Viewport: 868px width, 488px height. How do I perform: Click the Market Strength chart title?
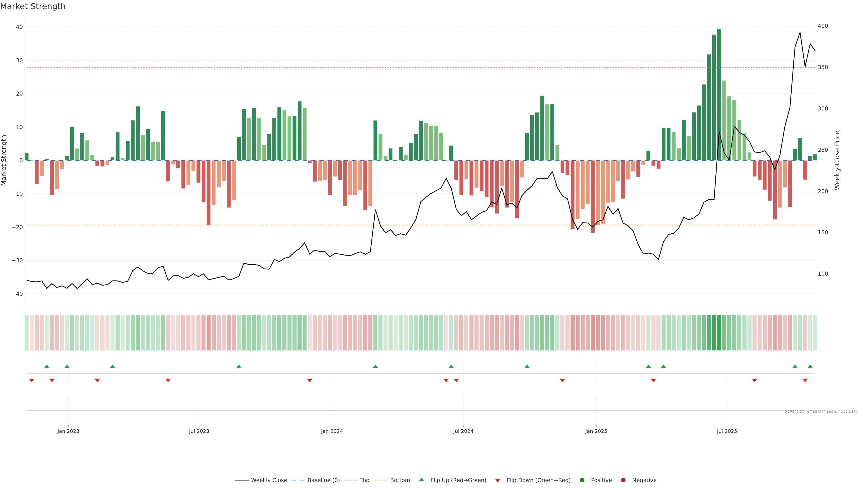click(x=33, y=6)
